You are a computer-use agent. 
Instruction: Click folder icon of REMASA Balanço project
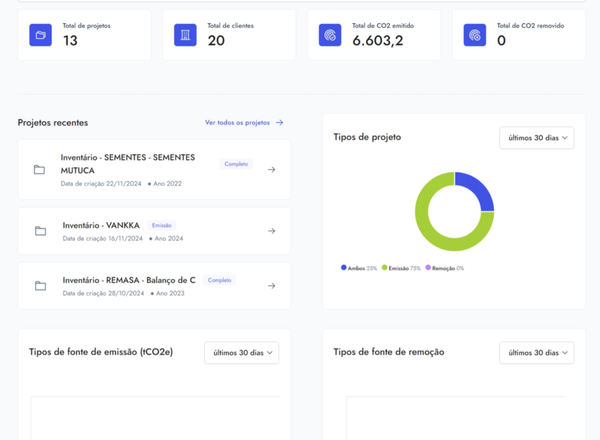tap(41, 286)
